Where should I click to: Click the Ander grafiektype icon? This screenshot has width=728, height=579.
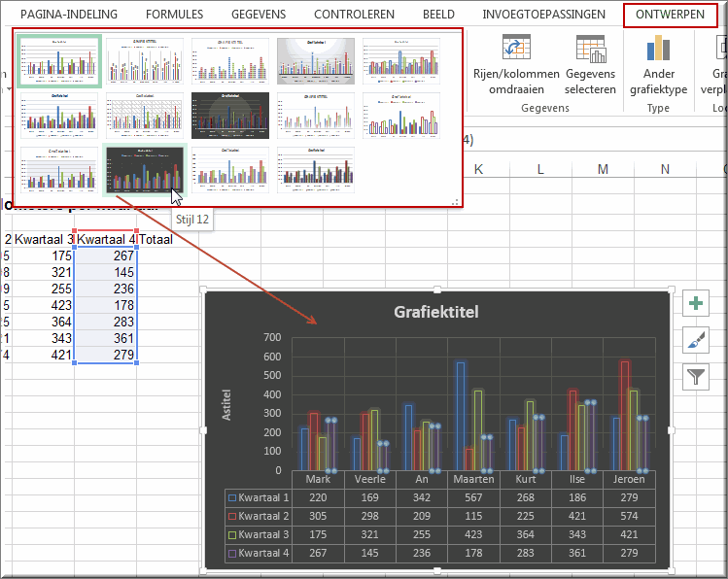(658, 48)
